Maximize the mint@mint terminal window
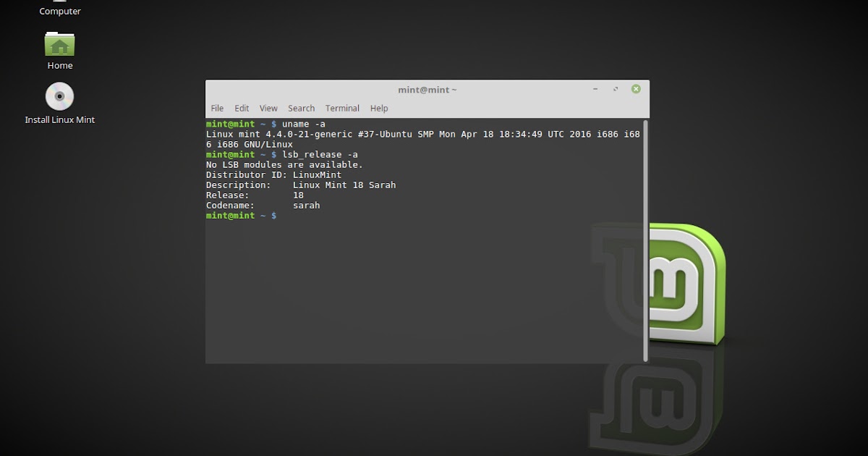 [616, 89]
